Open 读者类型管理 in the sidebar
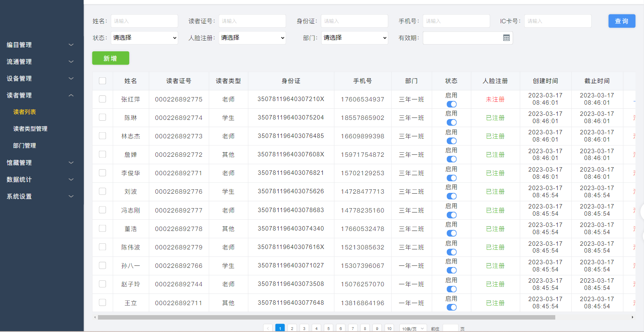This screenshot has height=332, width=644. [x=30, y=129]
